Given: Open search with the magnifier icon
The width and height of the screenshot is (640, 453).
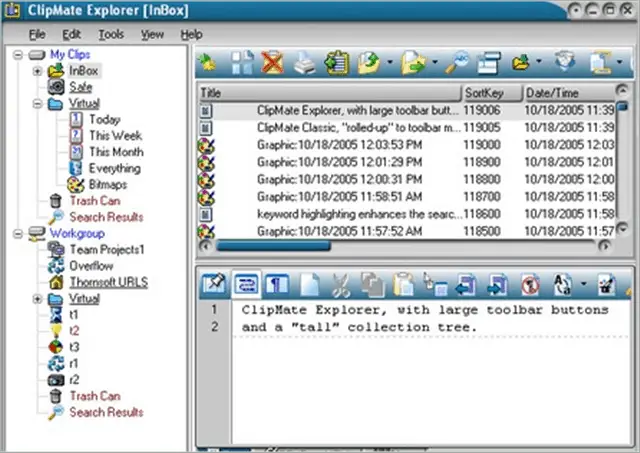Looking at the screenshot, I should [x=457, y=62].
